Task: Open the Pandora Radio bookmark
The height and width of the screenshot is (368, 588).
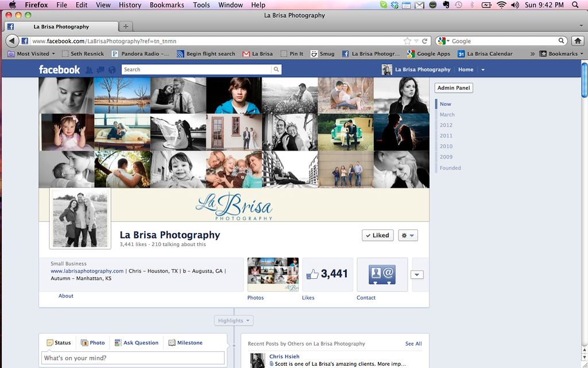Action: (x=140, y=53)
